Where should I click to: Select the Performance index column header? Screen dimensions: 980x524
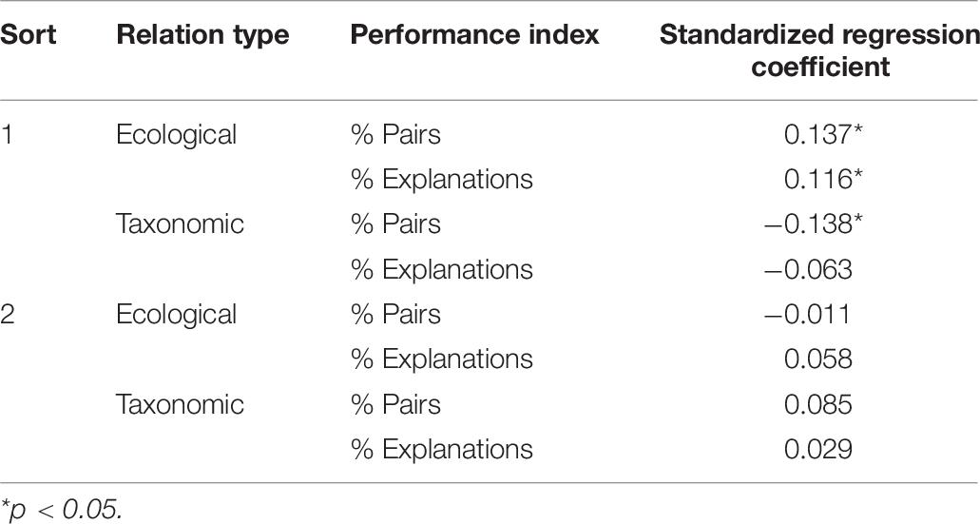pyautogui.click(x=474, y=35)
